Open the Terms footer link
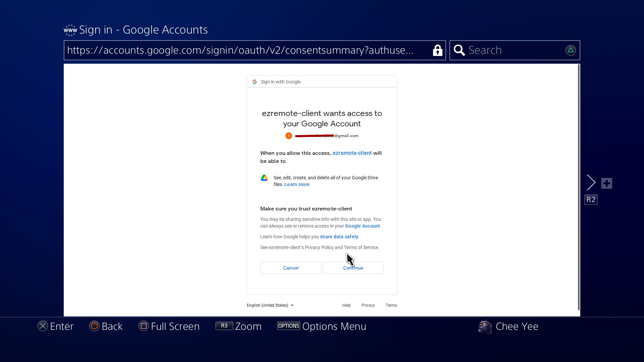This screenshot has width=644, height=362. coord(391,305)
